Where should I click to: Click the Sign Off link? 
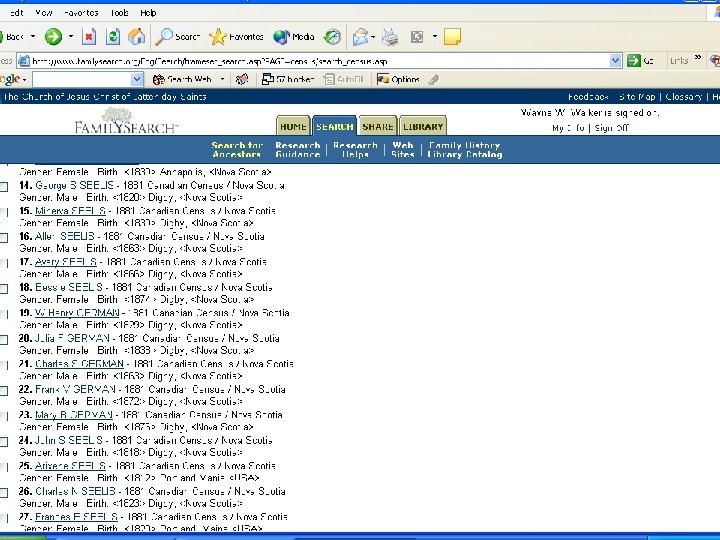pos(611,128)
